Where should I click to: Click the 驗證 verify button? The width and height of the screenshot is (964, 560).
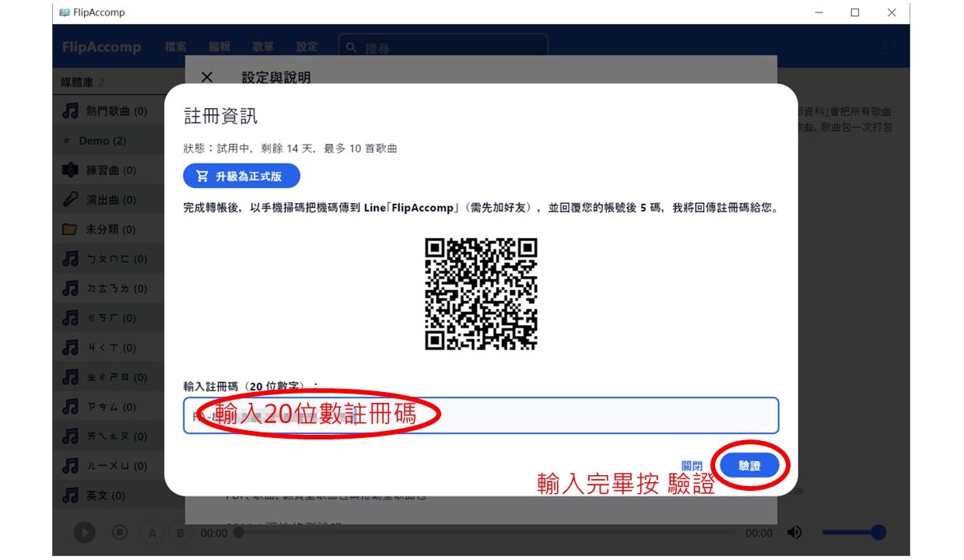click(x=749, y=465)
